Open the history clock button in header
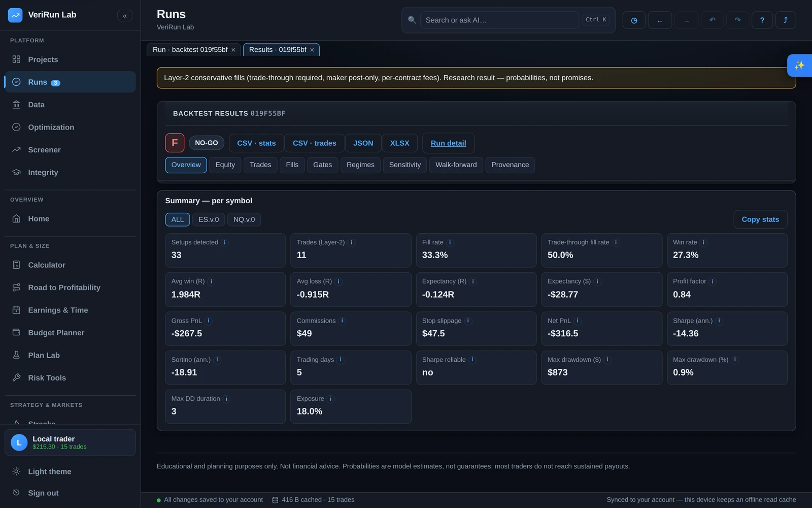Image resolution: width=812 pixels, height=508 pixels. click(x=634, y=20)
